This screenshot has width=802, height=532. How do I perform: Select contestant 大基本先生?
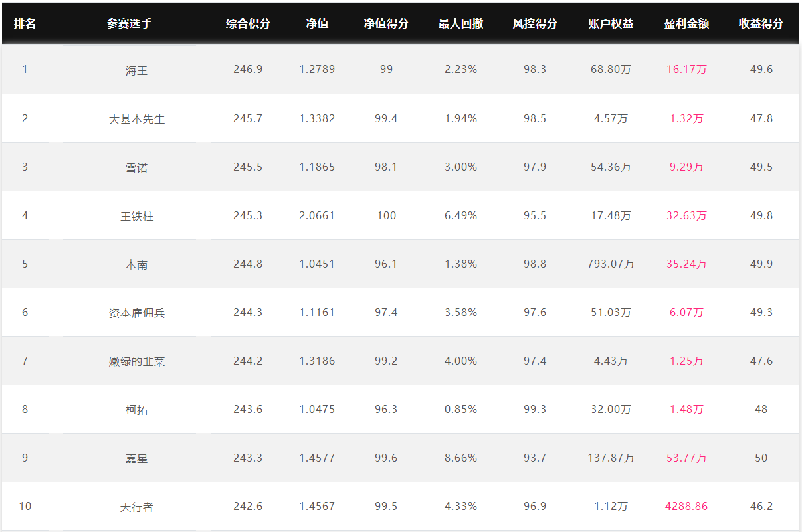tap(136, 119)
